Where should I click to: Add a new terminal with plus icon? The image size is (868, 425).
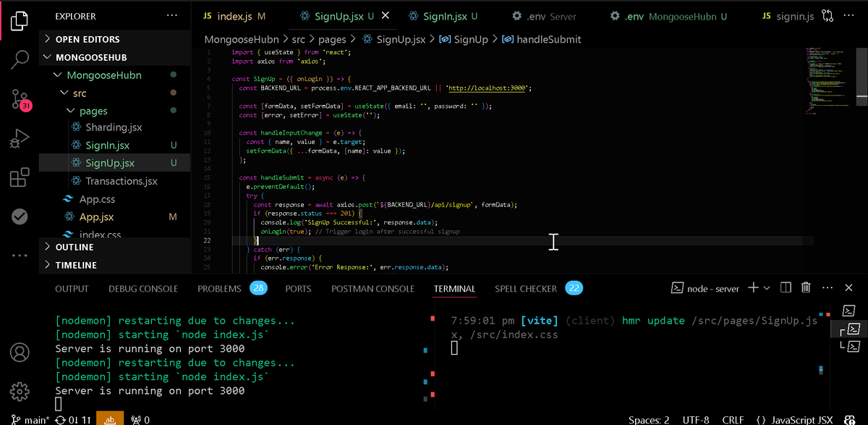point(752,288)
